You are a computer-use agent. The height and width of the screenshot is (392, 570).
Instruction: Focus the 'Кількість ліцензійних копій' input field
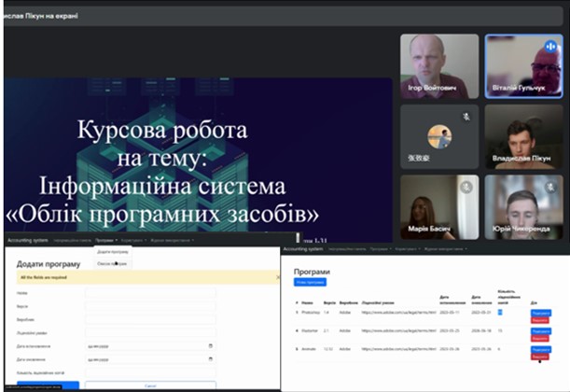coord(150,372)
